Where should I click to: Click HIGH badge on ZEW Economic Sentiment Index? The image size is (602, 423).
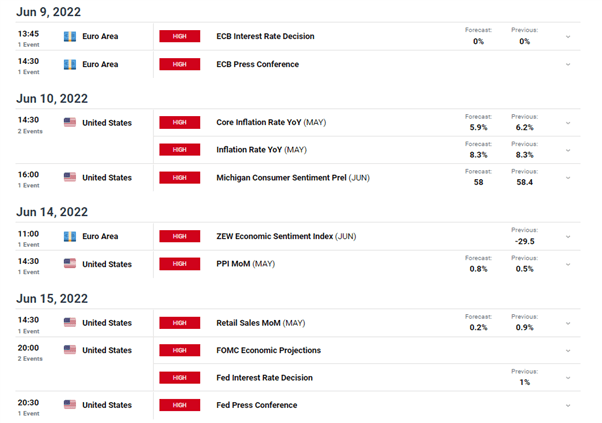(x=180, y=236)
